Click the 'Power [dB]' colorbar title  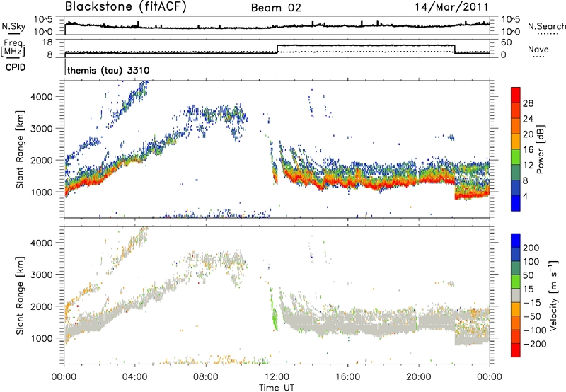click(x=540, y=149)
